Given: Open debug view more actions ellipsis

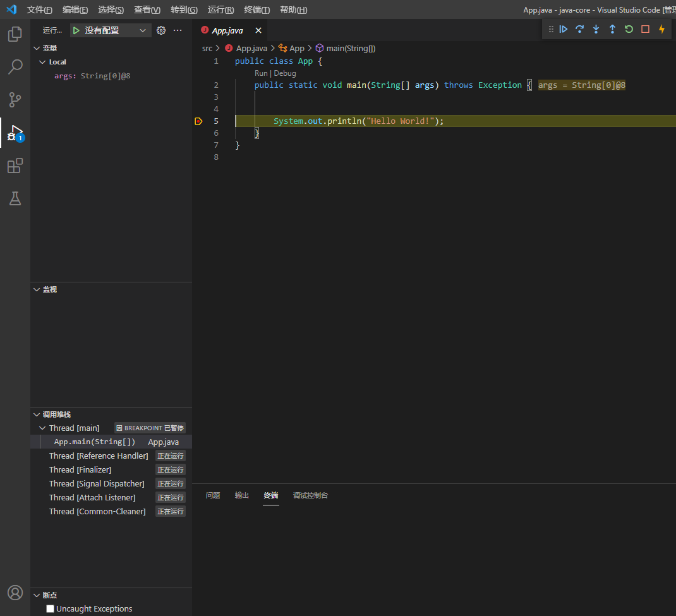Looking at the screenshot, I should pos(178,30).
